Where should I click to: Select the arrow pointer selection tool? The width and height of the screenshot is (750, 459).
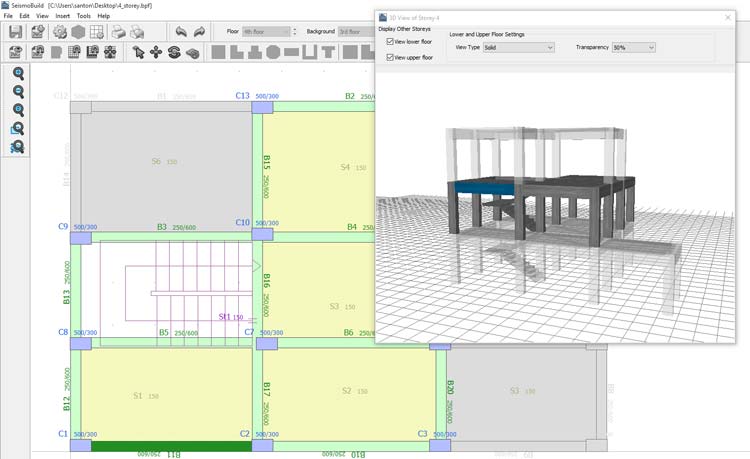pos(138,52)
